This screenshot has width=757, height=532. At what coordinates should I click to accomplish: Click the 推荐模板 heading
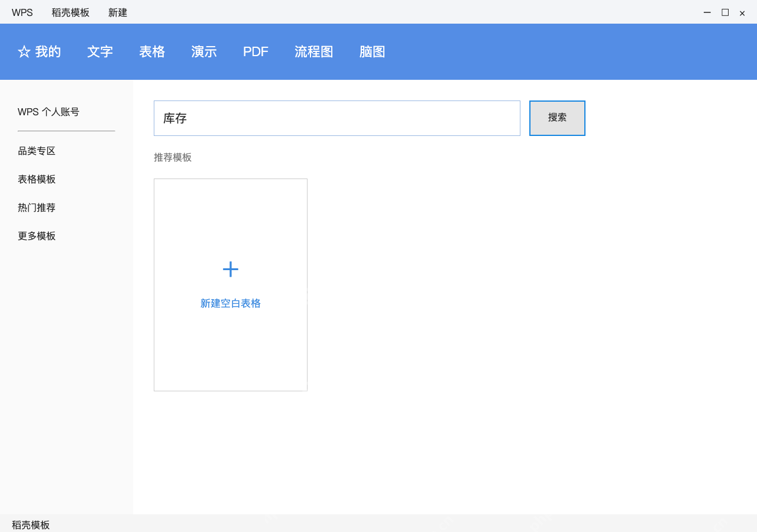point(173,157)
